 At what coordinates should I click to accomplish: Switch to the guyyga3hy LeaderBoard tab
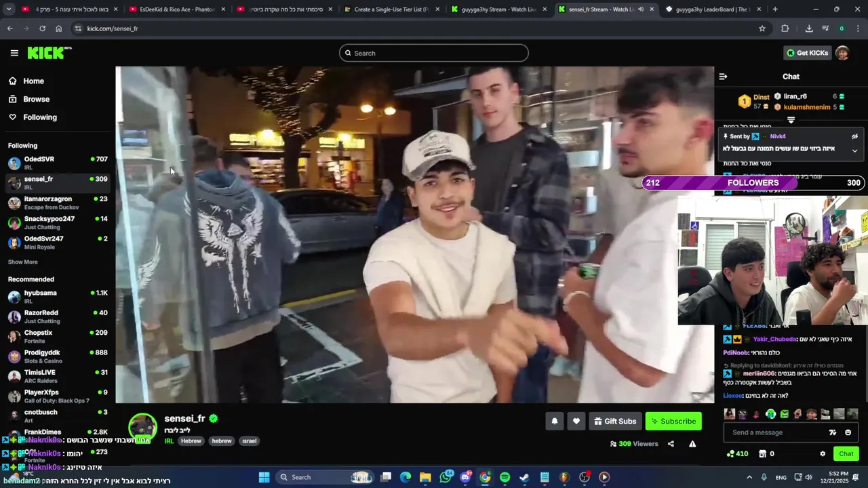pyautogui.click(x=713, y=9)
